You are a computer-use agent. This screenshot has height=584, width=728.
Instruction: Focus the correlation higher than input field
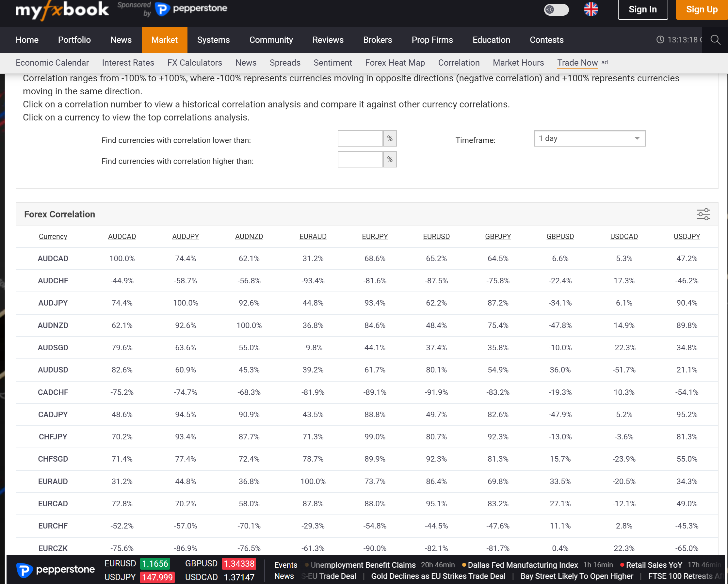360,159
